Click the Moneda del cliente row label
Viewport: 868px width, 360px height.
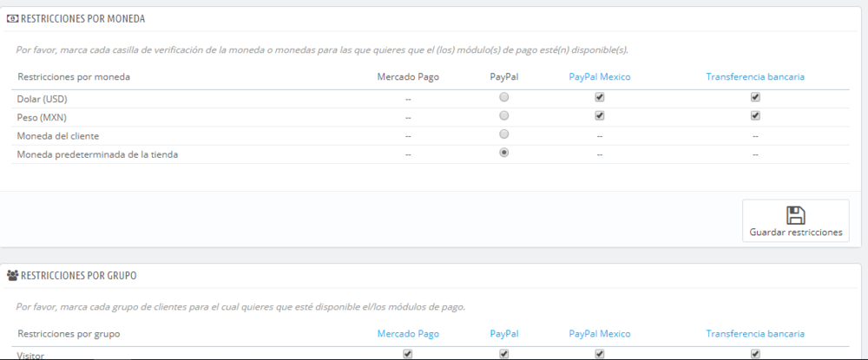58,136
